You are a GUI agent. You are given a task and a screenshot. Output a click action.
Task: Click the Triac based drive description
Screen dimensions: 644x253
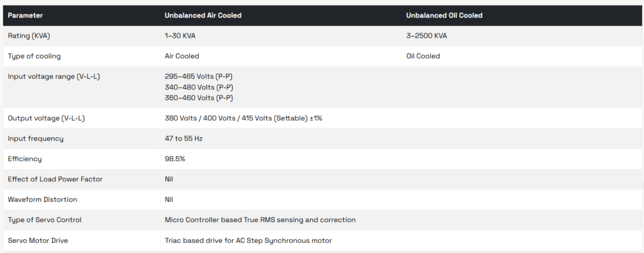coord(248,240)
